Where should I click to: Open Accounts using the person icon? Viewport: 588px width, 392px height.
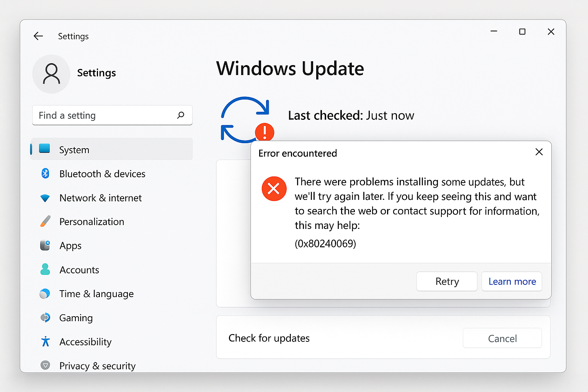pyautogui.click(x=45, y=269)
